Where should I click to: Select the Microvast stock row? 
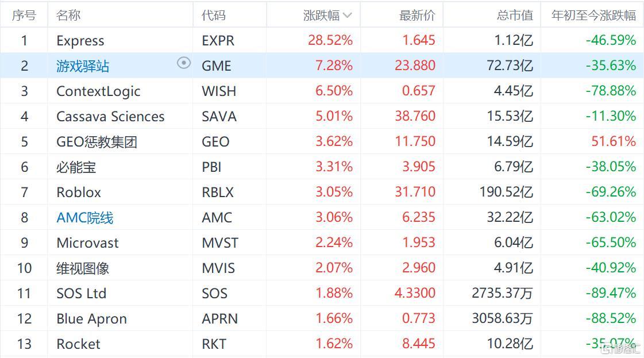pyautogui.click(x=322, y=242)
